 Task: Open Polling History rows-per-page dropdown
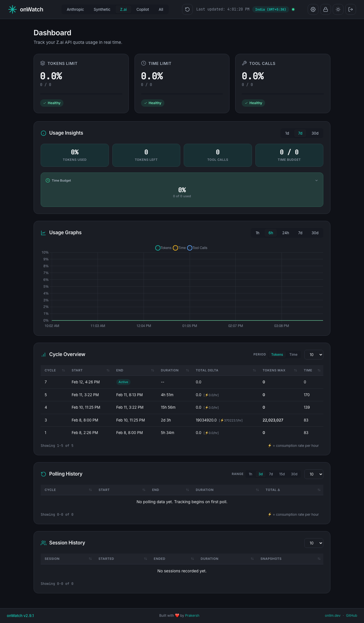click(314, 474)
